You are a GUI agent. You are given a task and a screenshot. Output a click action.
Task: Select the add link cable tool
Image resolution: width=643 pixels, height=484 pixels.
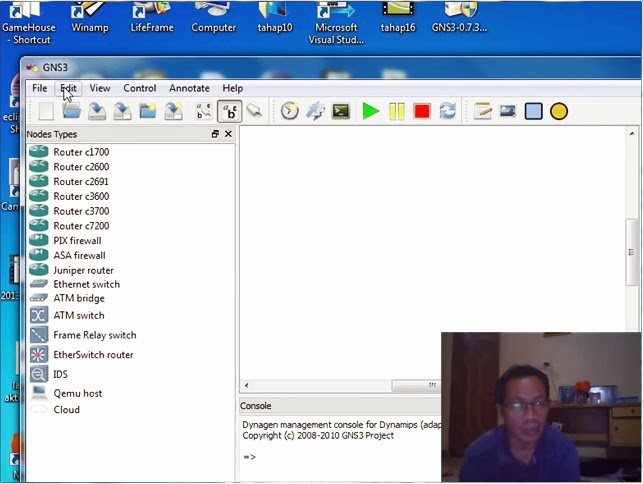[x=254, y=111]
